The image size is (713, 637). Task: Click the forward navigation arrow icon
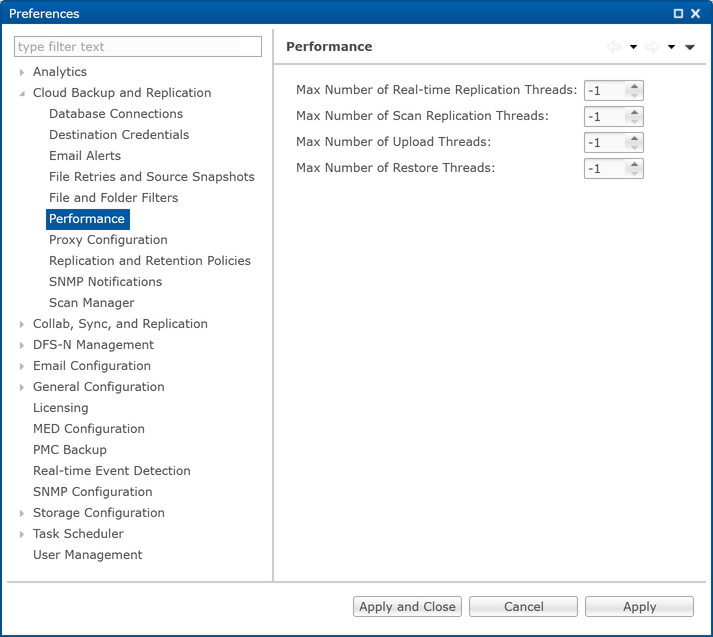click(652, 47)
